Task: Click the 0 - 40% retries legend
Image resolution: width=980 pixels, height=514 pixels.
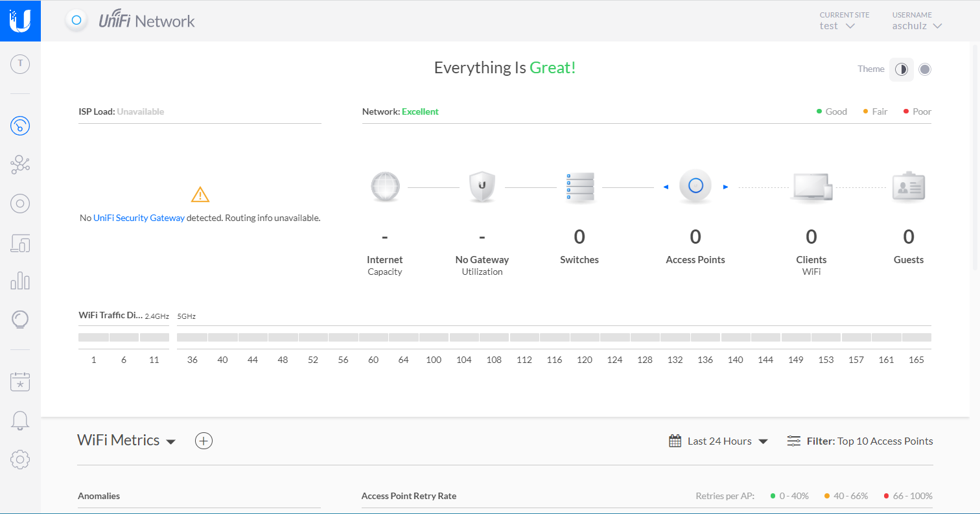Action: [x=789, y=496]
